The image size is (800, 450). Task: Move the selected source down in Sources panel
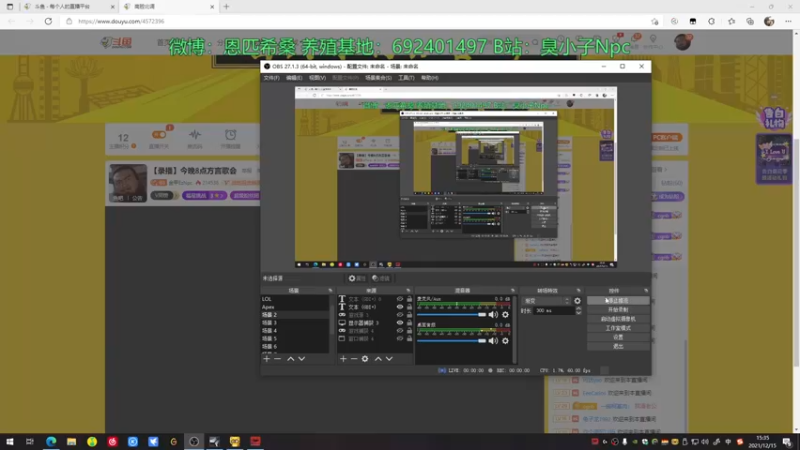tap(389, 359)
